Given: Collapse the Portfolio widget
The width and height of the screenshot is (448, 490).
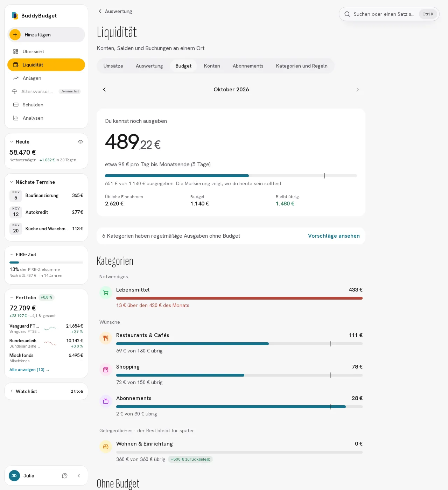Looking at the screenshot, I should tap(12, 297).
